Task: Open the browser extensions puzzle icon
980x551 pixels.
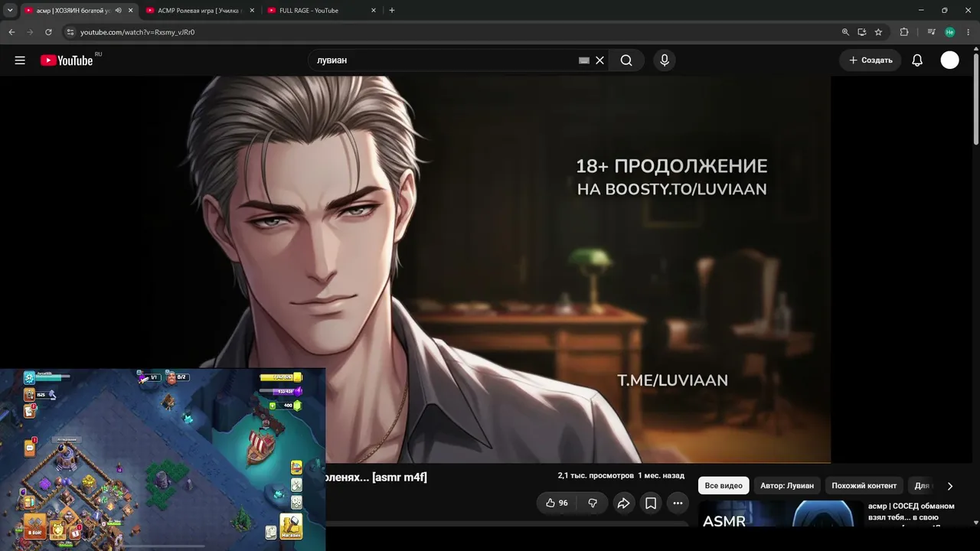Action: pos(904,32)
